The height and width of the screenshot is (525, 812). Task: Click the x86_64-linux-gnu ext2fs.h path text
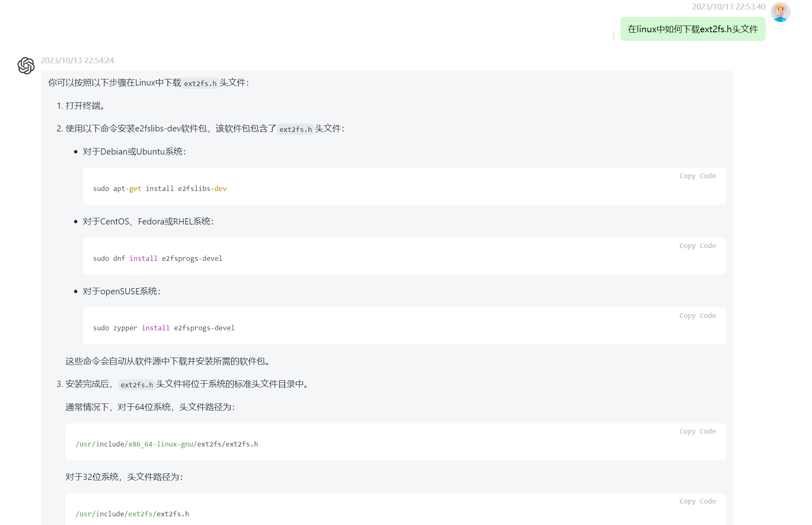(x=167, y=444)
